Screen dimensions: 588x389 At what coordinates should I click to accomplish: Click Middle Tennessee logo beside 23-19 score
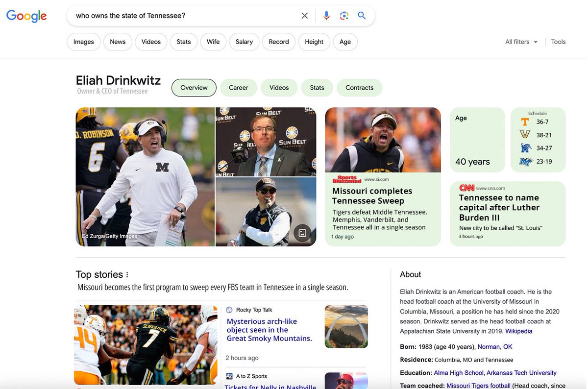click(526, 161)
